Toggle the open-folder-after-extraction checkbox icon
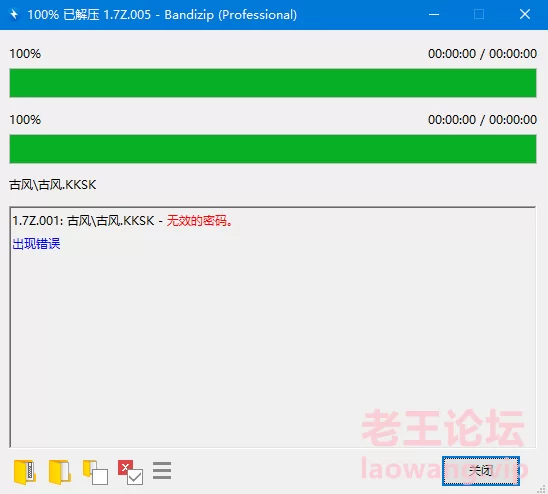This screenshot has width=548, height=494. 95,472
